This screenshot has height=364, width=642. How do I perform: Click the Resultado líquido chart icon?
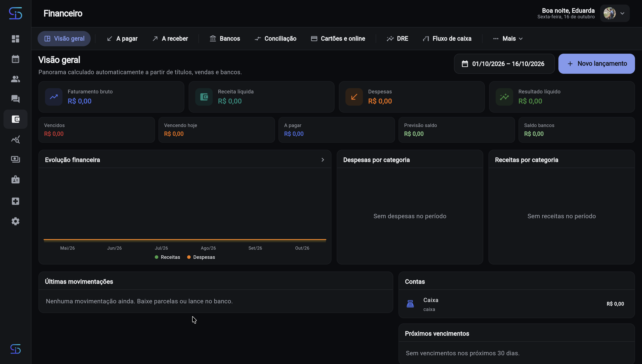pyautogui.click(x=504, y=97)
